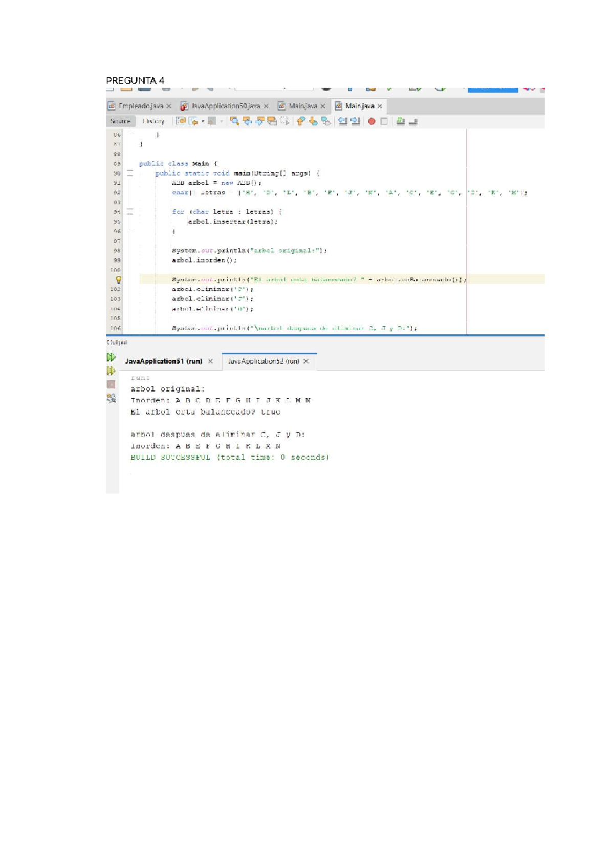
Task: Jump to previous search occurrence icon
Action: coord(247,121)
